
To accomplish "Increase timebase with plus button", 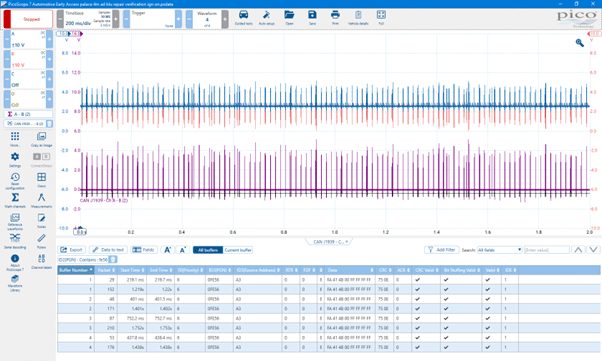I will pos(116,19).
